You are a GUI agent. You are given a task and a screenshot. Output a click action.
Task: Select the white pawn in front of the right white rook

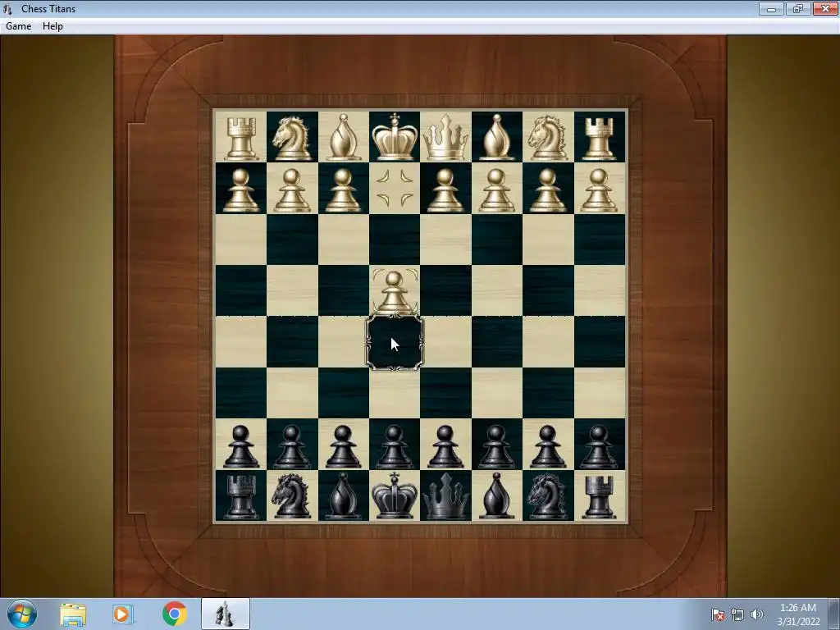coord(599,190)
